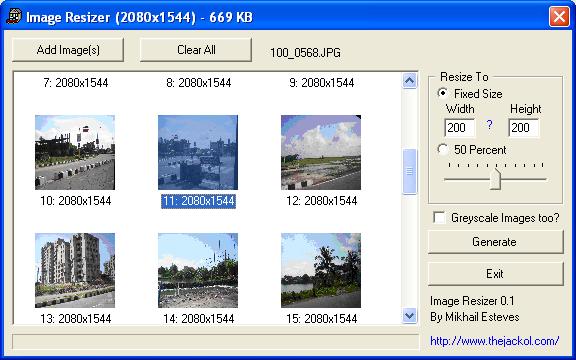
Task: Click the label "7: 2080x1544"
Action: (x=76, y=83)
